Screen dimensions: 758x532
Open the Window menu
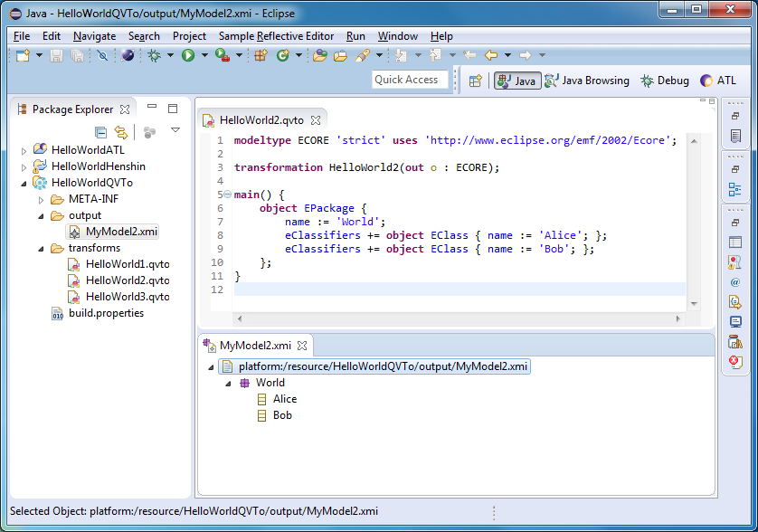(x=397, y=36)
